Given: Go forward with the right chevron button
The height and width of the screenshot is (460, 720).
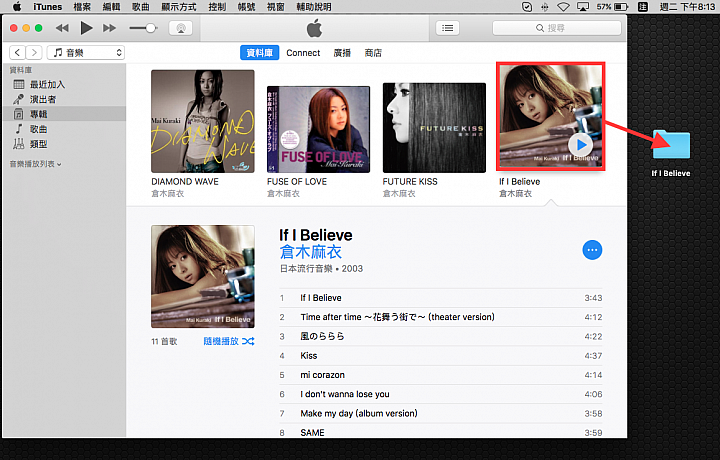Looking at the screenshot, I should (x=34, y=53).
